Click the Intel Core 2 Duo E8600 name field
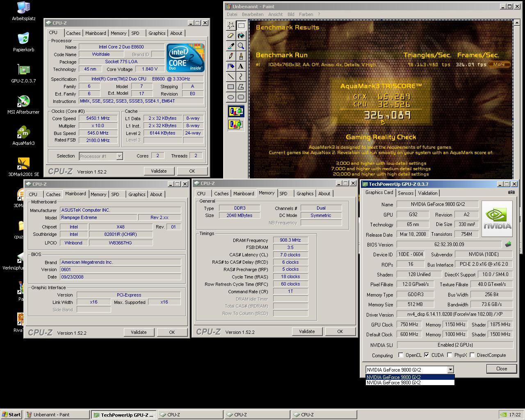The image size is (525, 420). pos(121,47)
